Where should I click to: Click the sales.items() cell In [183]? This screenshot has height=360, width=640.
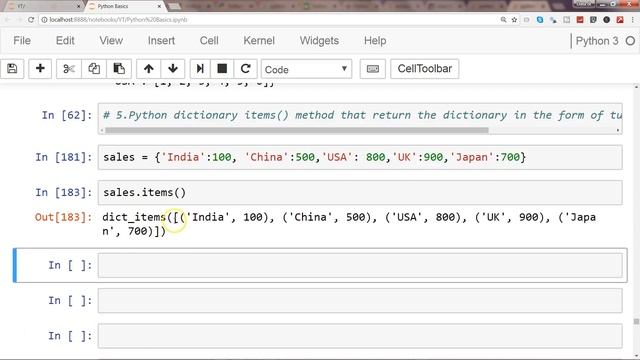click(360, 193)
